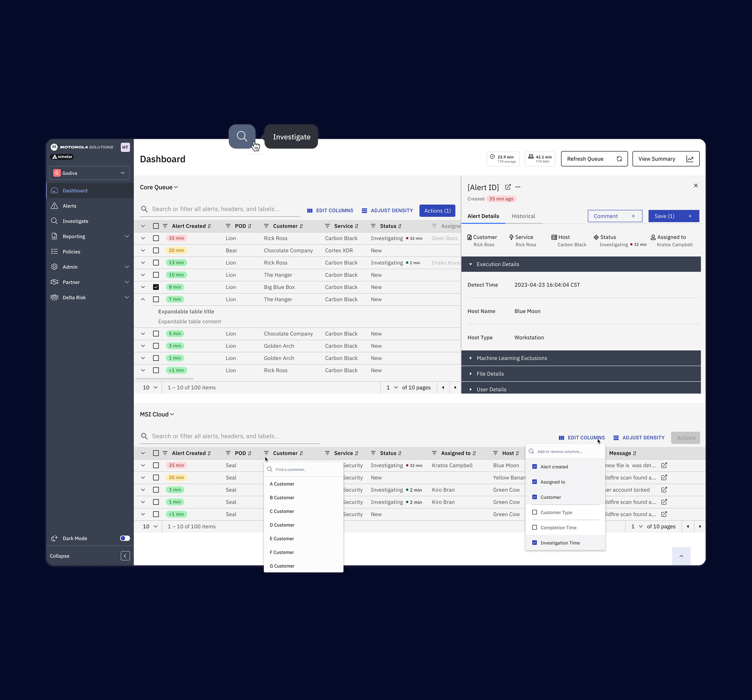The height and width of the screenshot is (700, 752).
Task: Navigate to Investigate in the sidebar
Action: coord(90,221)
